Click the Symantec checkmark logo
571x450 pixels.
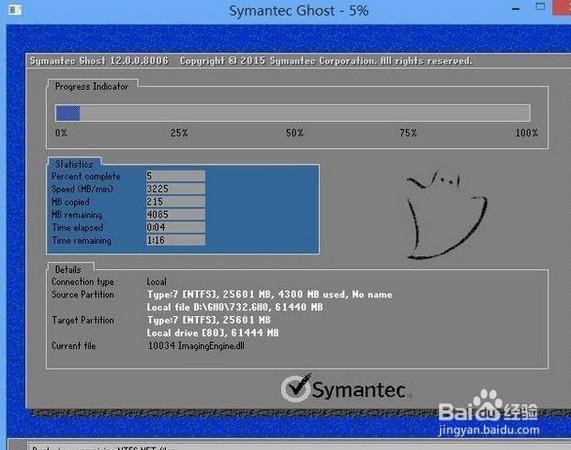296,388
